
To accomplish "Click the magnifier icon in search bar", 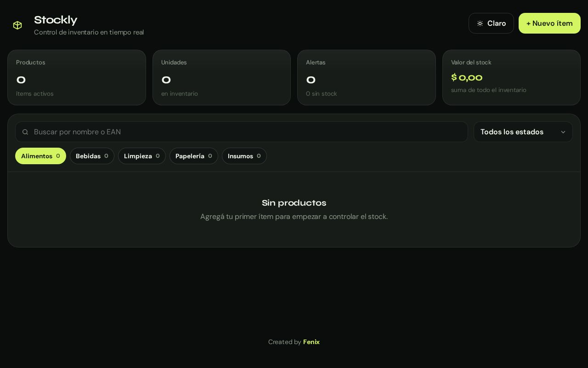I will 25,132.
